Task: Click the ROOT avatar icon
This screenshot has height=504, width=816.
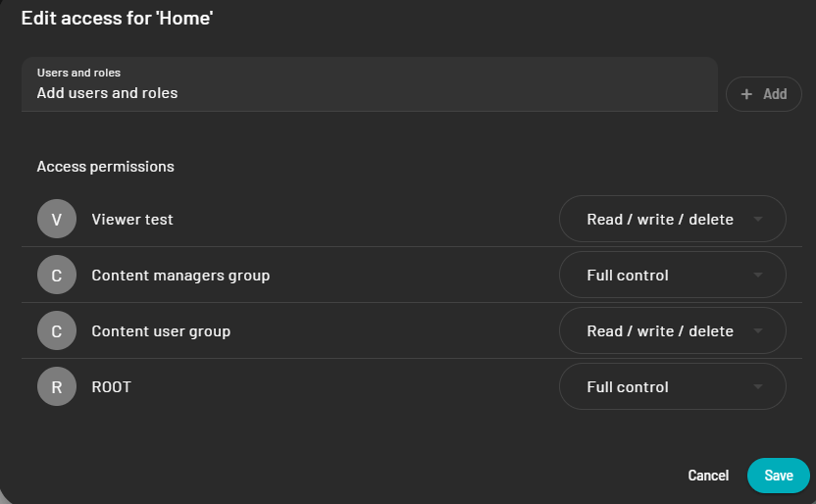Action: [57, 386]
